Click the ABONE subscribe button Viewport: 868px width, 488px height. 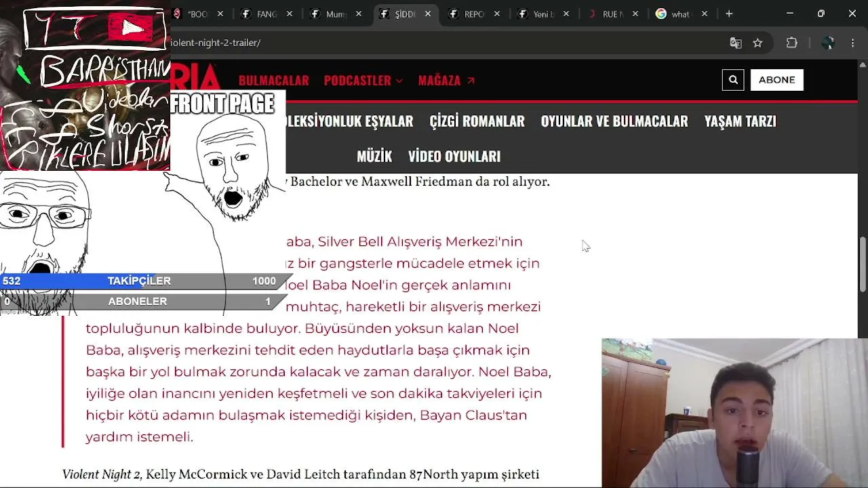[x=776, y=80]
